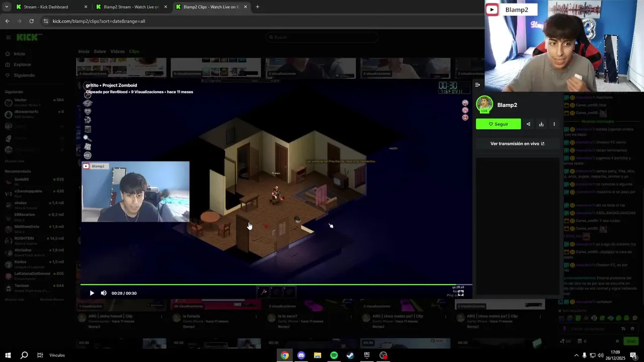Open Blamp2 avatar in clip panel
Viewport: 644px width, 362px height.
point(485,105)
